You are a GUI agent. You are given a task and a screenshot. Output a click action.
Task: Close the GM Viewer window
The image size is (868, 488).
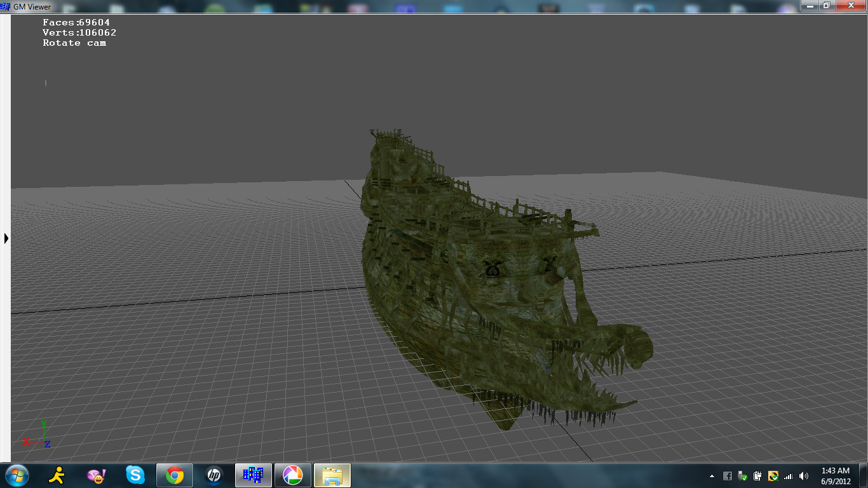pyautogui.click(x=850, y=5)
